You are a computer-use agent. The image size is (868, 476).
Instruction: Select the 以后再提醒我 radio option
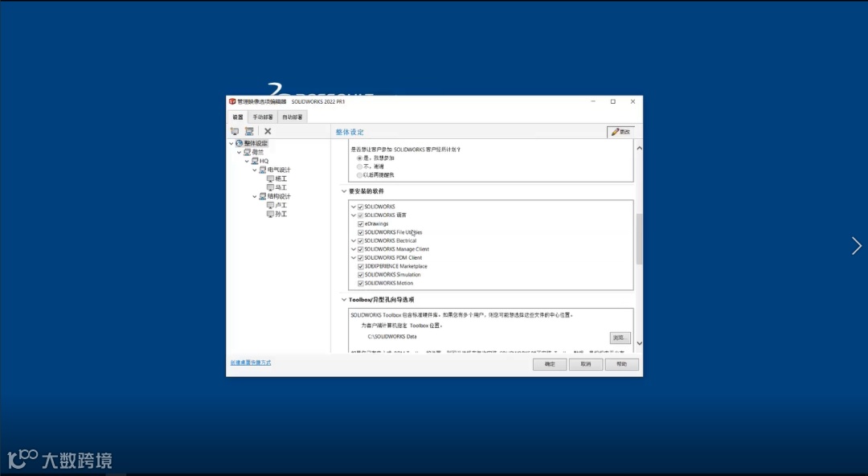359,175
